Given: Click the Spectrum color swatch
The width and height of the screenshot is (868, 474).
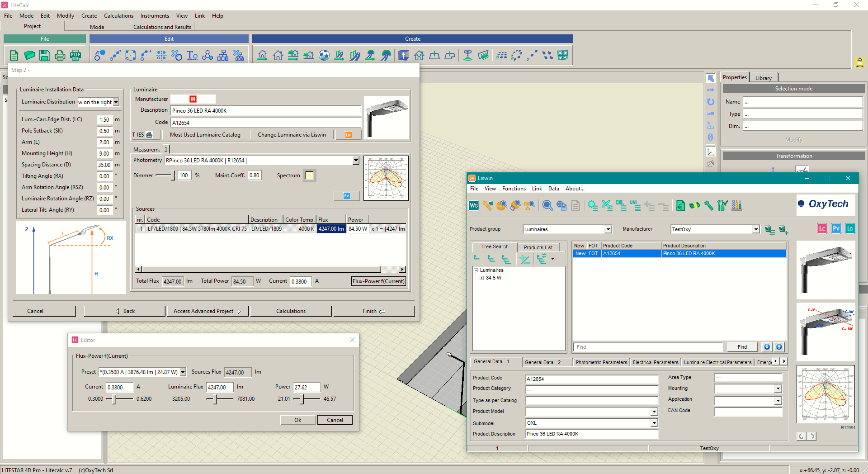Looking at the screenshot, I should click(x=310, y=175).
